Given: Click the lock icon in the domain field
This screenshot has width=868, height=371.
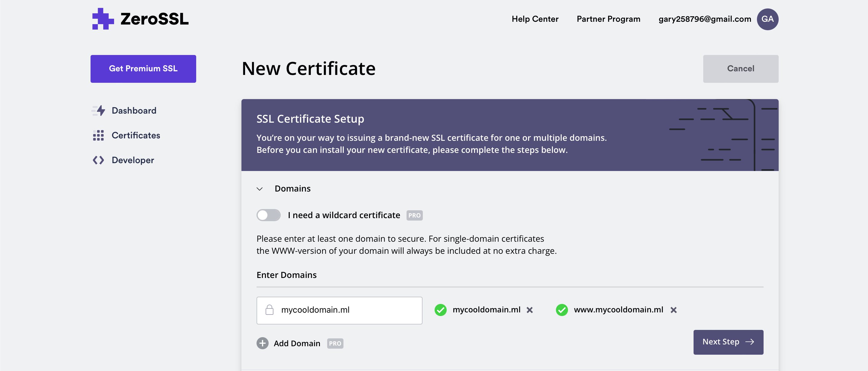Looking at the screenshot, I should coord(270,310).
